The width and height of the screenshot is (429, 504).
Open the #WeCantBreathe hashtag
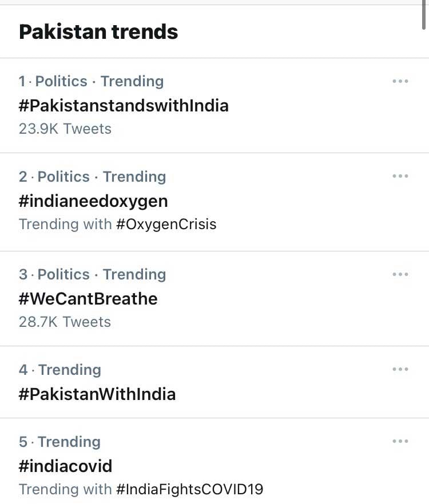[88, 299]
